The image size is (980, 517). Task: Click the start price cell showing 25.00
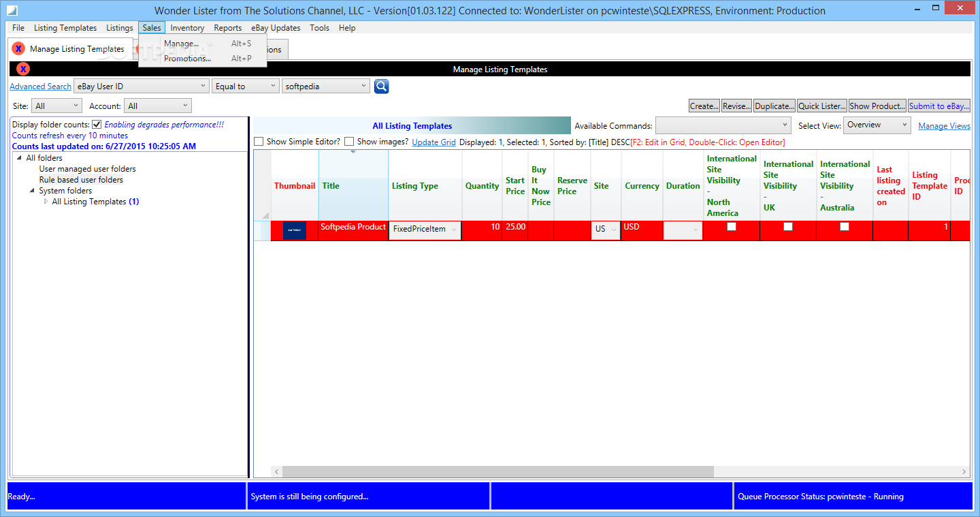[515, 230]
